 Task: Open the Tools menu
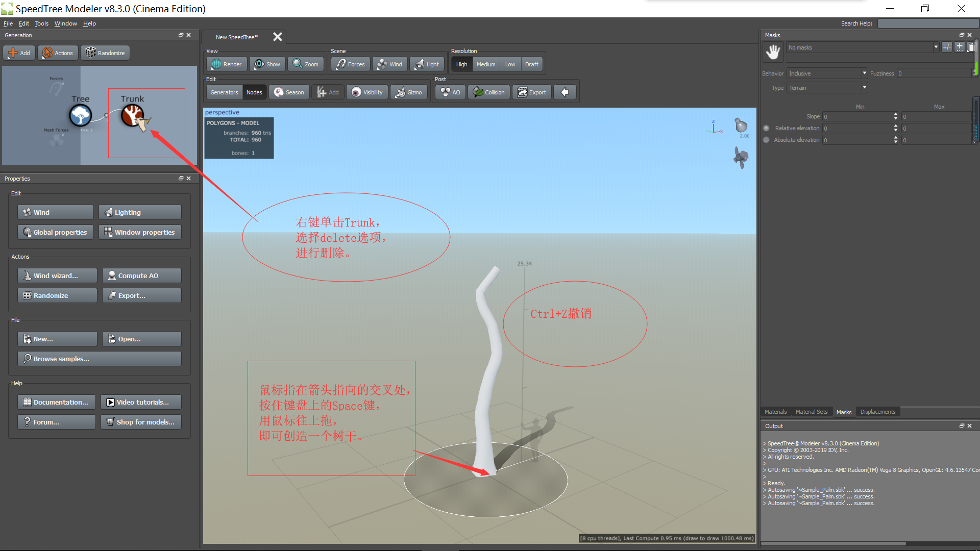pyautogui.click(x=41, y=23)
